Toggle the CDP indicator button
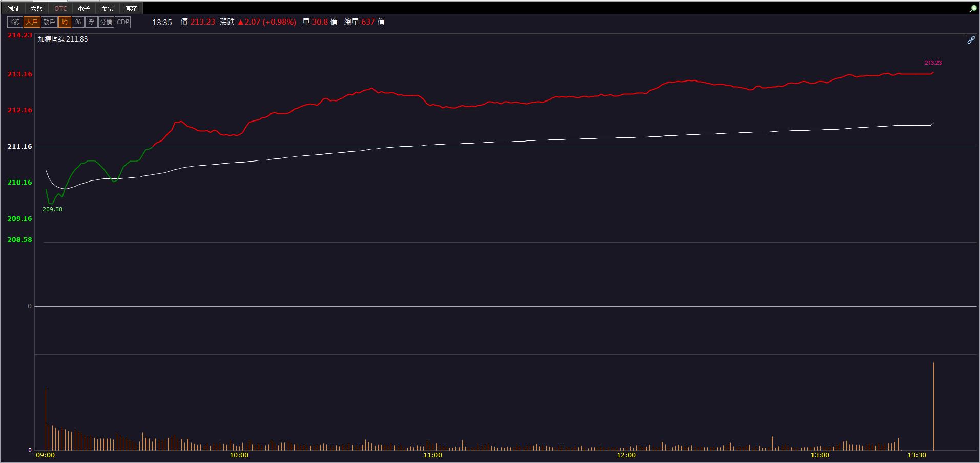This screenshot has width=980, height=463. [123, 22]
